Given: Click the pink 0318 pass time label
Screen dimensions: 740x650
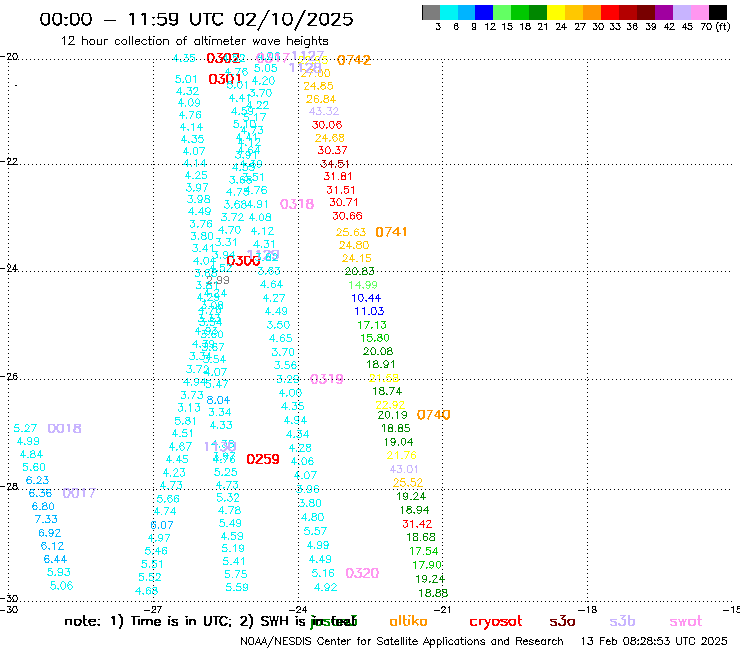Looking at the screenshot, I should point(297,204).
